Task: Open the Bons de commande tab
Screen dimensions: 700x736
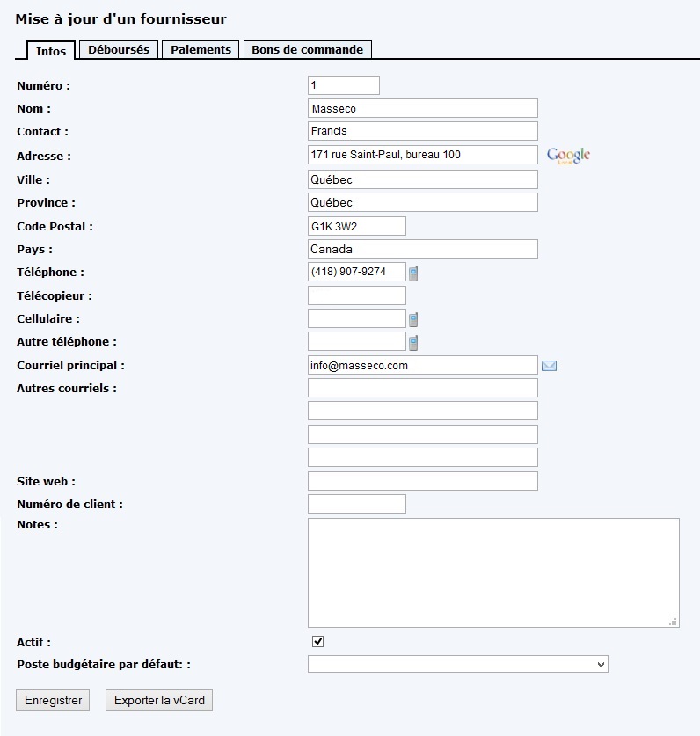Action: 308,50
